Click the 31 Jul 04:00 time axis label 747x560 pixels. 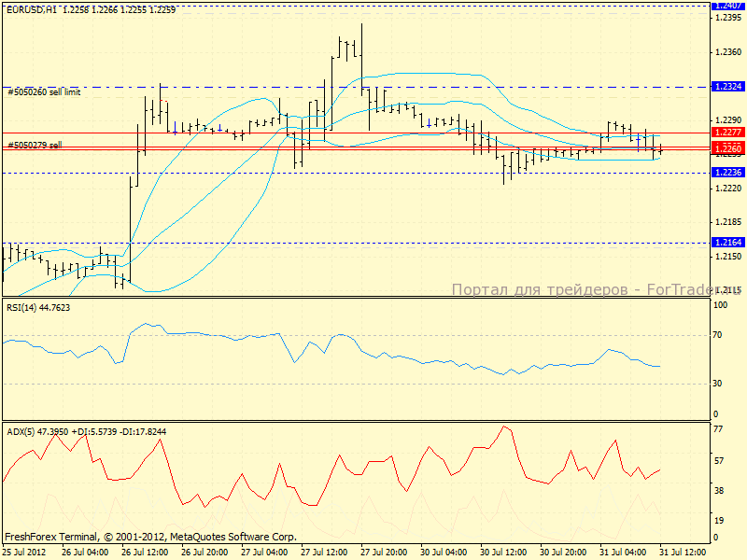[623, 552]
